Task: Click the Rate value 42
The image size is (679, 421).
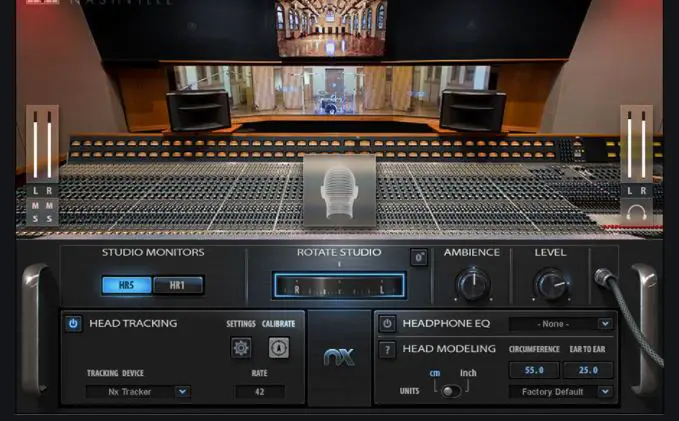Action: [260, 392]
